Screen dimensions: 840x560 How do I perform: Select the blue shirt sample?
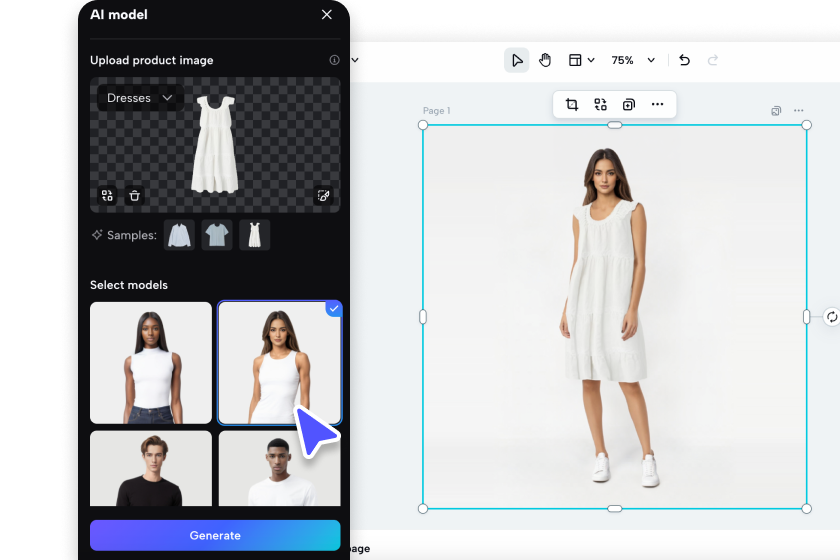tap(179, 235)
